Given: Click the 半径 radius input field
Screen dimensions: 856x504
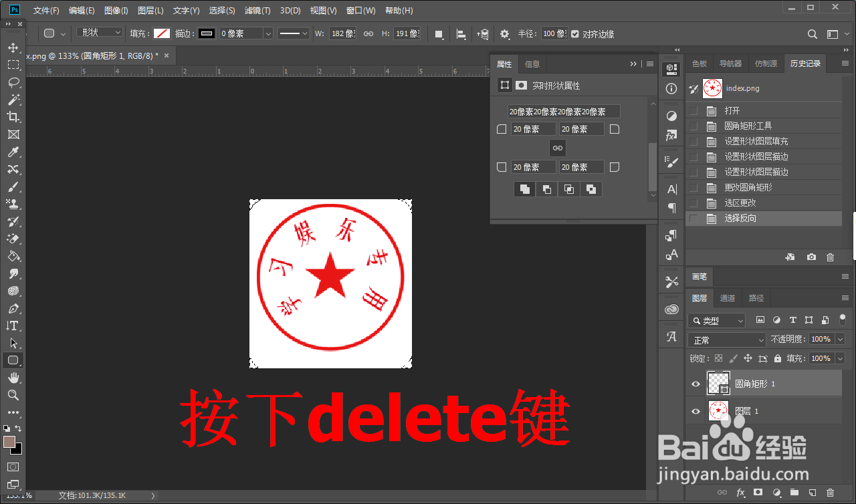Looking at the screenshot, I should (554, 33).
